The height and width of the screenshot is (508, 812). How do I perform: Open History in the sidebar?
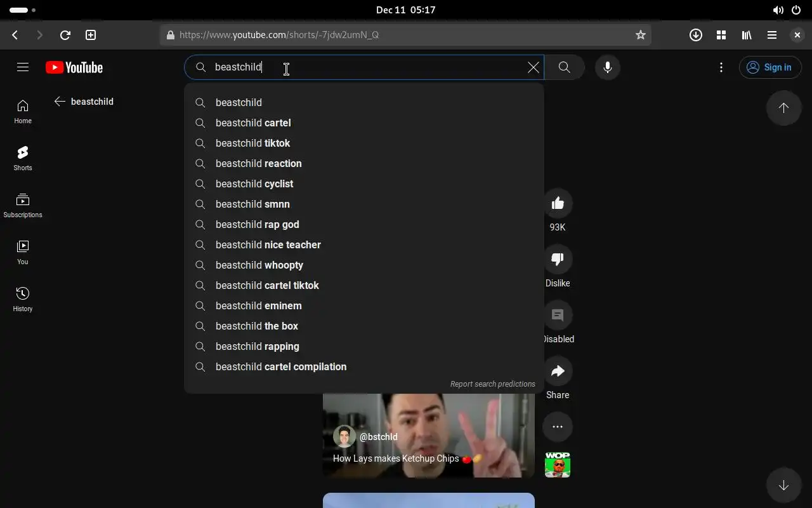tap(23, 300)
